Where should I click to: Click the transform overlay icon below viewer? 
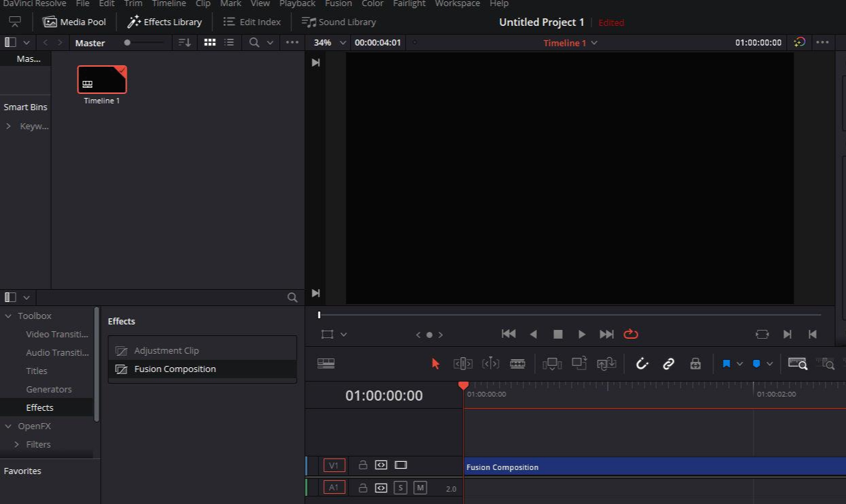point(327,335)
